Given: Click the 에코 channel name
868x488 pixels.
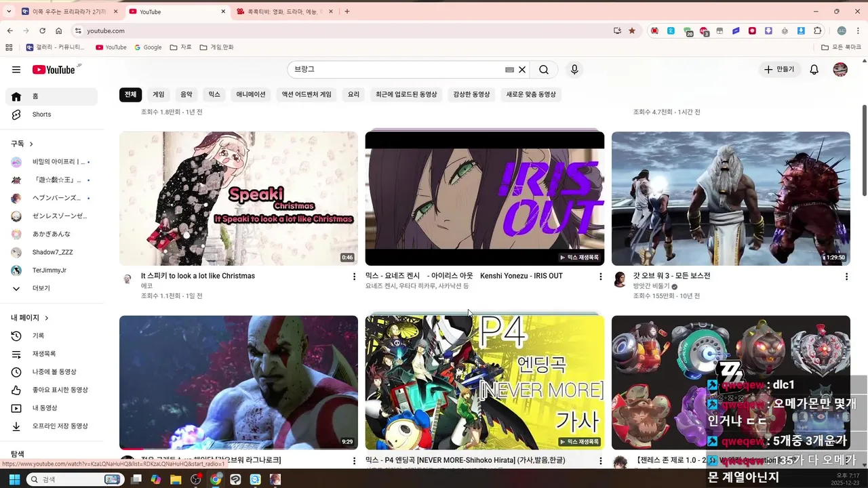Looking at the screenshot, I should coord(146,286).
